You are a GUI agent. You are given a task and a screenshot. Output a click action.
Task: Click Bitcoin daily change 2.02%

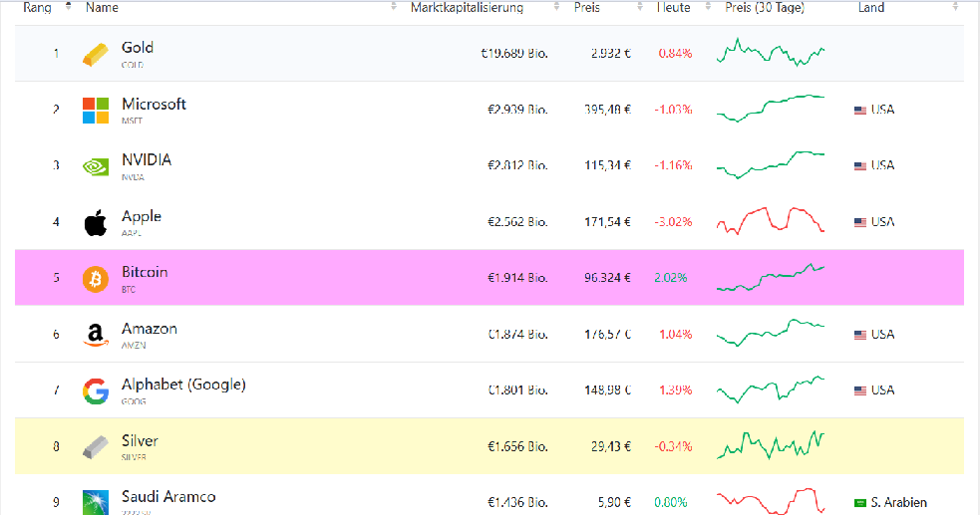(671, 278)
